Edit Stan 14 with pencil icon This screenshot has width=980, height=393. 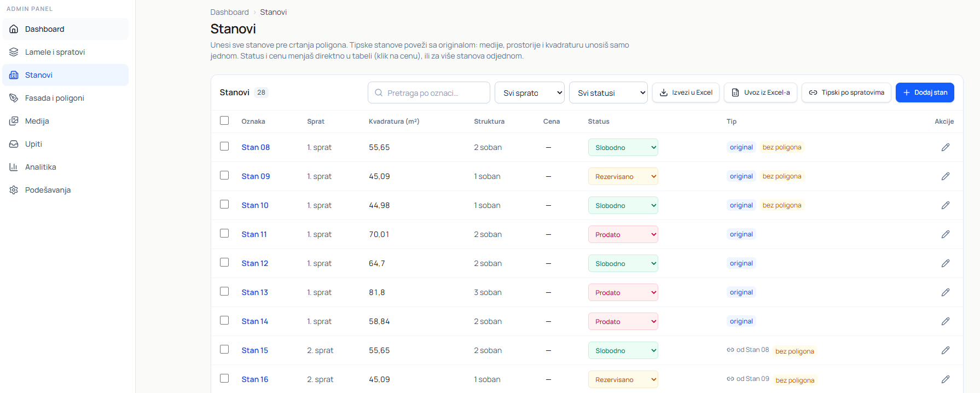click(x=946, y=321)
